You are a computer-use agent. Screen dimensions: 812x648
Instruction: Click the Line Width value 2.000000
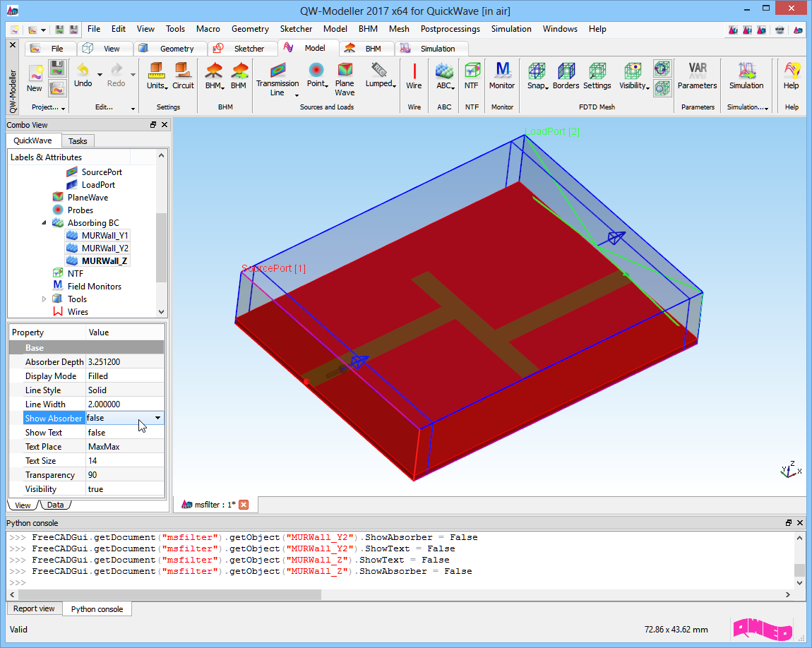(x=125, y=404)
